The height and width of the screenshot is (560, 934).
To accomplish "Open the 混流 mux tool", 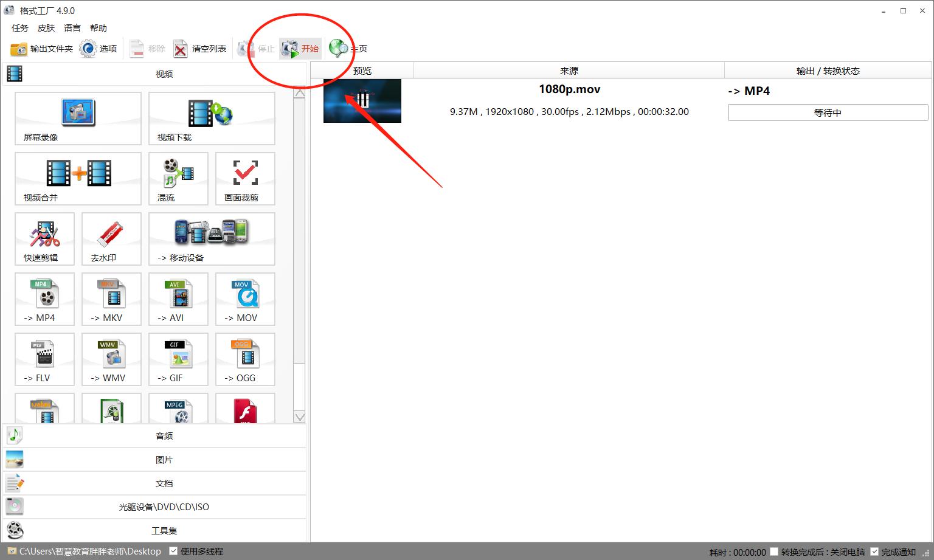I will 178,179.
